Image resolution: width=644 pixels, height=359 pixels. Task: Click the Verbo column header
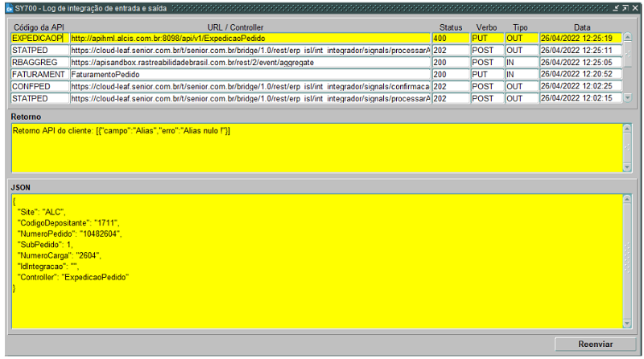[x=487, y=27]
